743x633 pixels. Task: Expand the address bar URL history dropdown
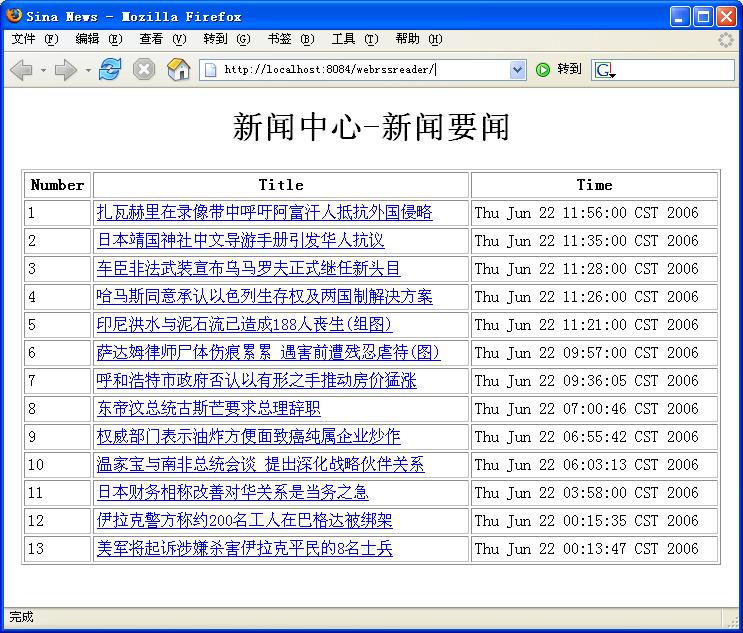pyautogui.click(x=518, y=70)
